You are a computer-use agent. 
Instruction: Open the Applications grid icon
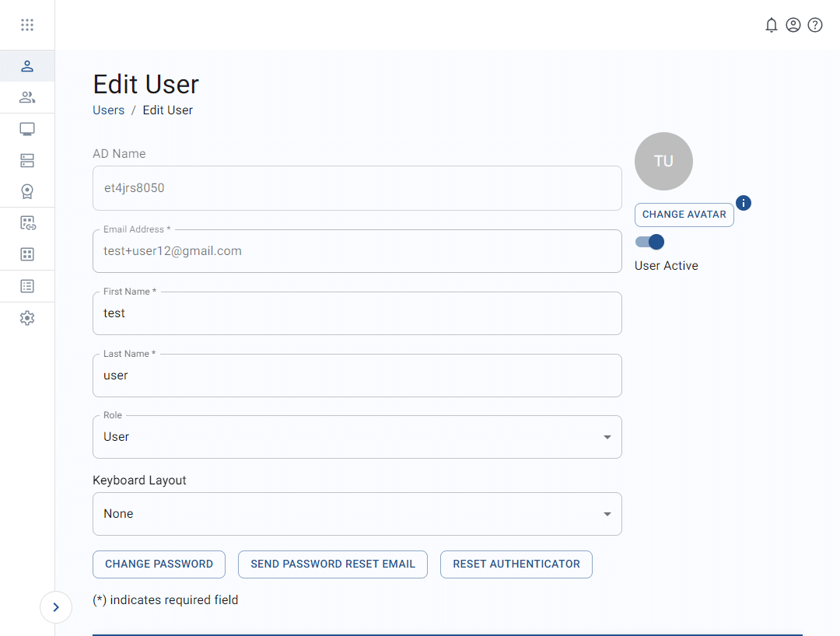pyautogui.click(x=27, y=254)
